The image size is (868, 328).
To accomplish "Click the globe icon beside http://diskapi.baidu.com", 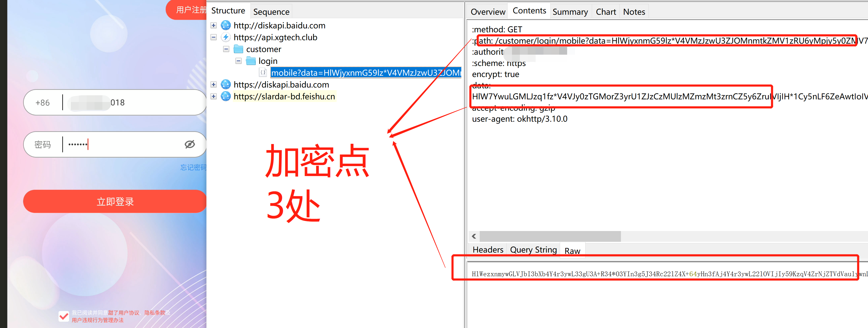I will [x=226, y=25].
